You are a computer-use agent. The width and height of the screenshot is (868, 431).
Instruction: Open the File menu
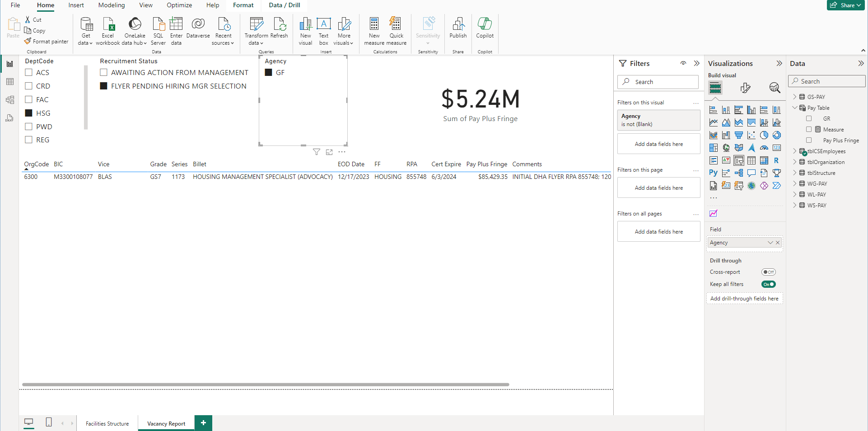point(15,5)
